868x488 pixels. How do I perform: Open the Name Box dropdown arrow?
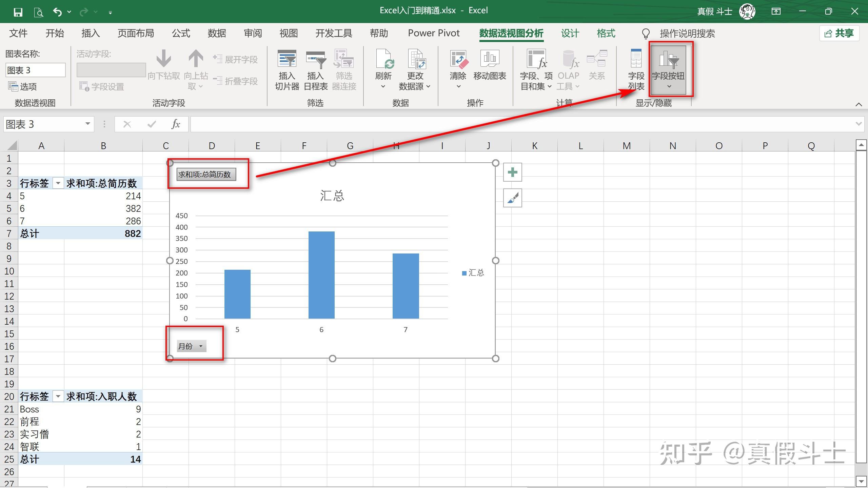87,124
